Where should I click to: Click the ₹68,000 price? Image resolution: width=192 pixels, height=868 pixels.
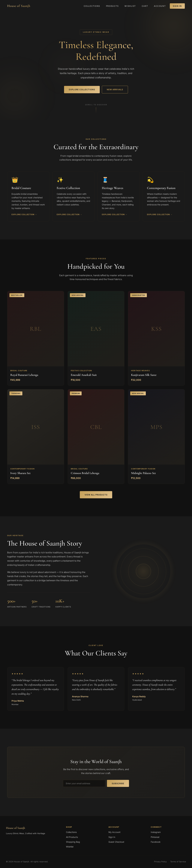pyautogui.click(x=76, y=478)
